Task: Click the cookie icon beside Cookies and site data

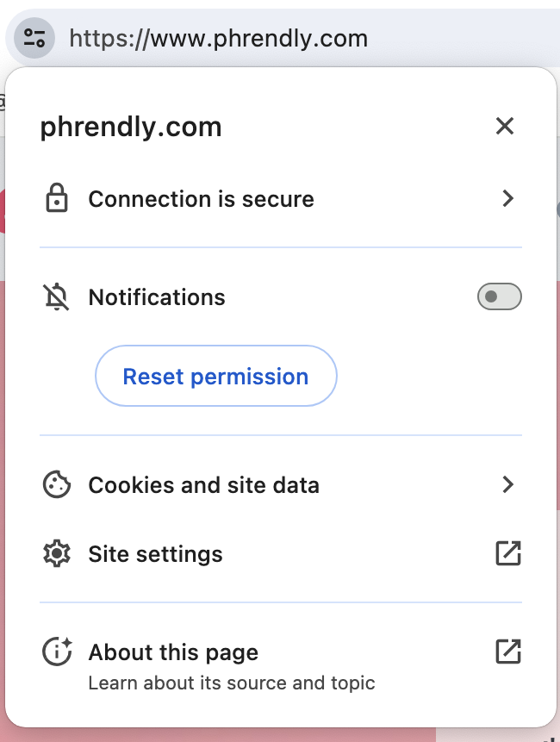Action: click(57, 484)
